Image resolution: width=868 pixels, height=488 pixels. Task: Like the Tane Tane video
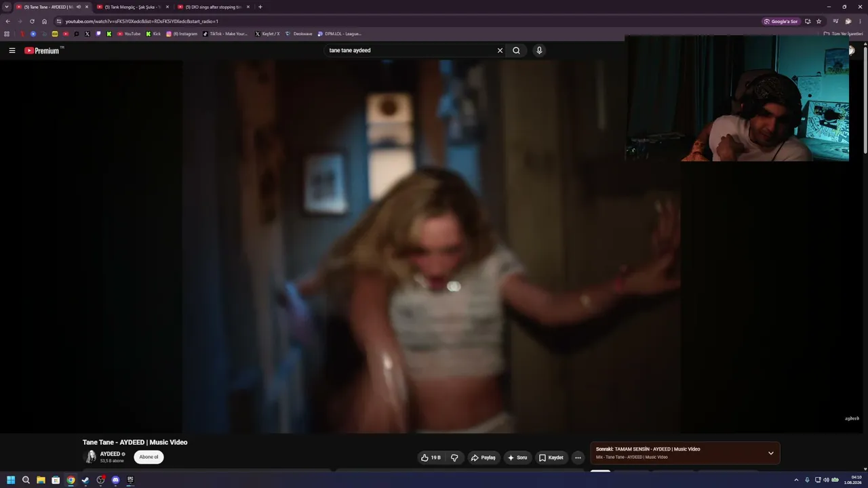(431, 457)
